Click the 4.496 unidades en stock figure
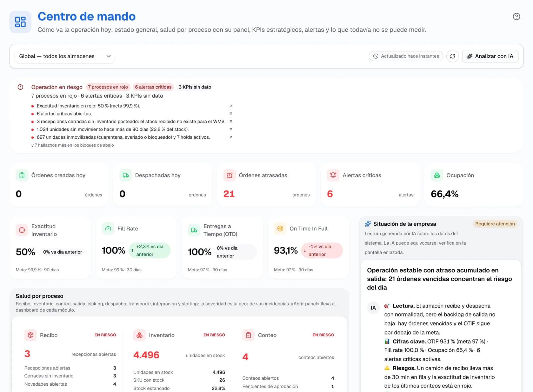Viewport: 533px width, 392px height. coord(146,355)
